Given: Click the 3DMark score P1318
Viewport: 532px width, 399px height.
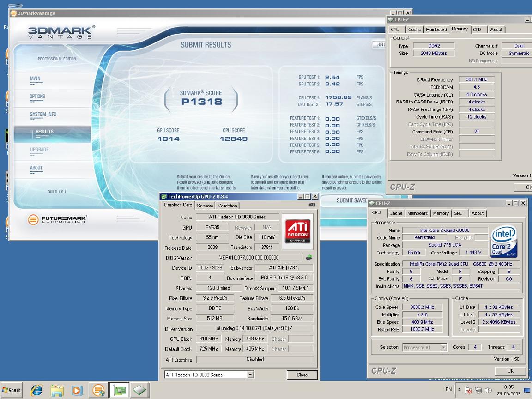Looking at the screenshot, I should [x=201, y=102].
